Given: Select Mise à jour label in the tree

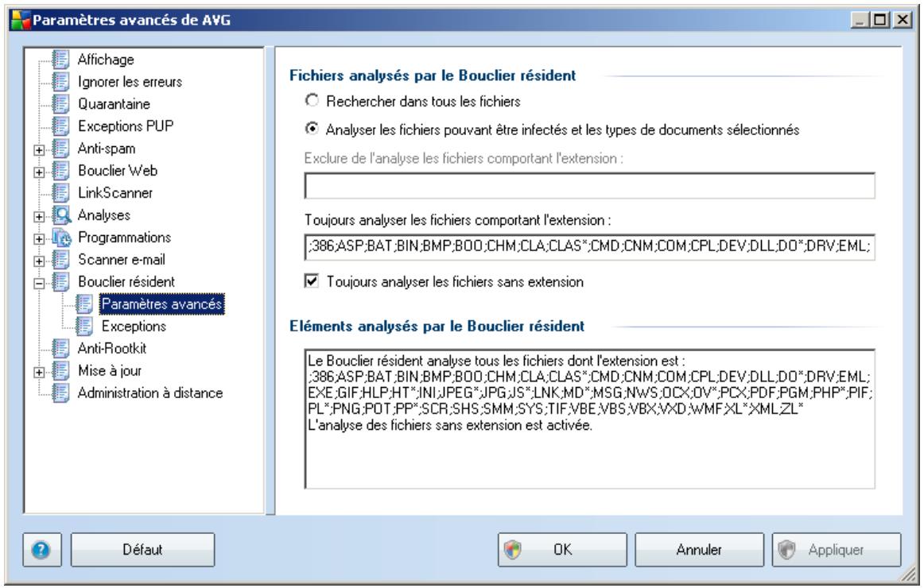Looking at the screenshot, I should click(x=110, y=371).
